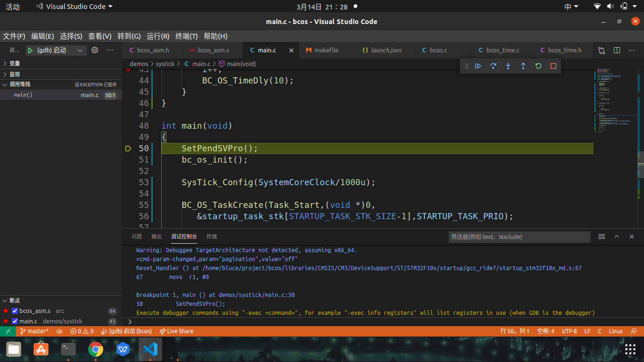The image size is (644, 362).
Task: Expand the 监视 section
Action: coord(61,74)
